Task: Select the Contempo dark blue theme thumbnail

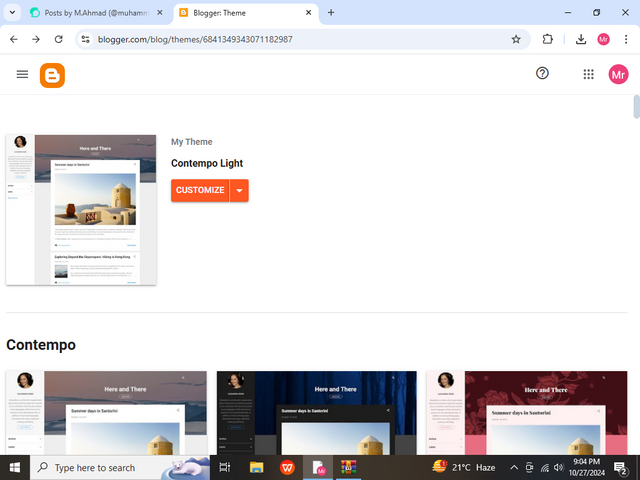Action: 317,413
